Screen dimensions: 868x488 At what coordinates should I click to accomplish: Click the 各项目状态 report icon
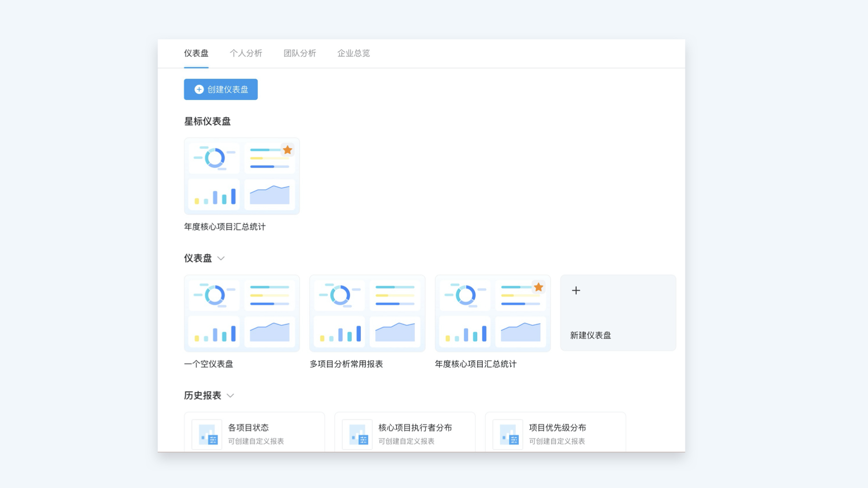click(207, 434)
